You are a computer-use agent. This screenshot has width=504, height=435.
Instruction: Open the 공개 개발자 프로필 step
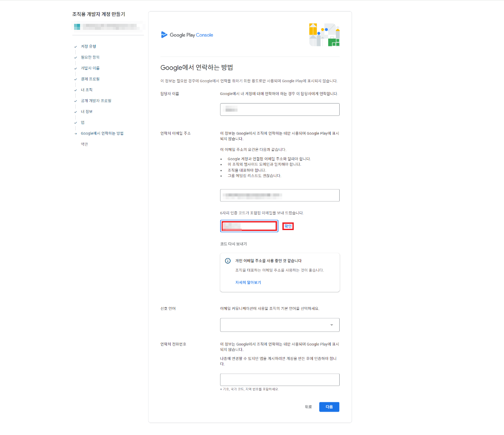tap(96, 101)
